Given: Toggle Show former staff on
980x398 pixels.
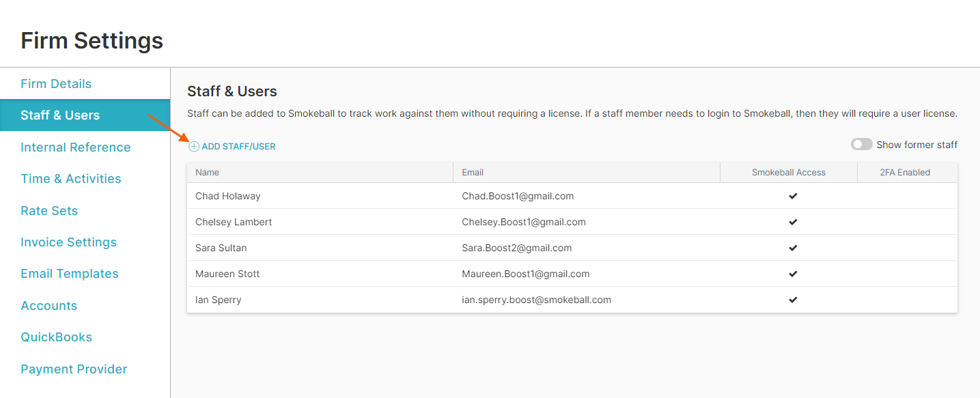Looking at the screenshot, I should (862, 144).
